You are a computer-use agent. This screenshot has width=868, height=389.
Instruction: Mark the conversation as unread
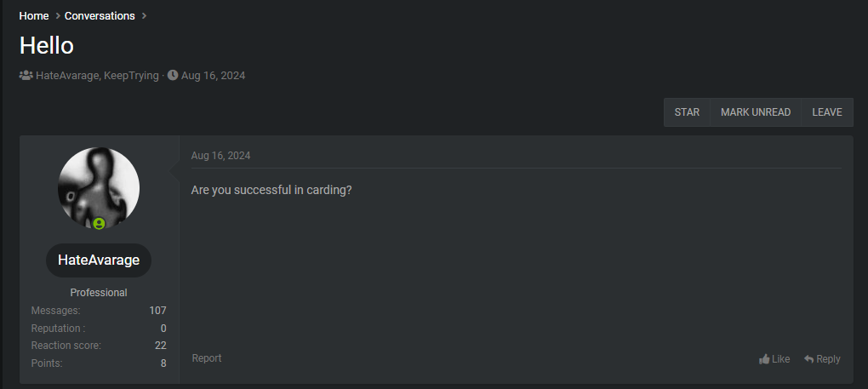point(756,112)
